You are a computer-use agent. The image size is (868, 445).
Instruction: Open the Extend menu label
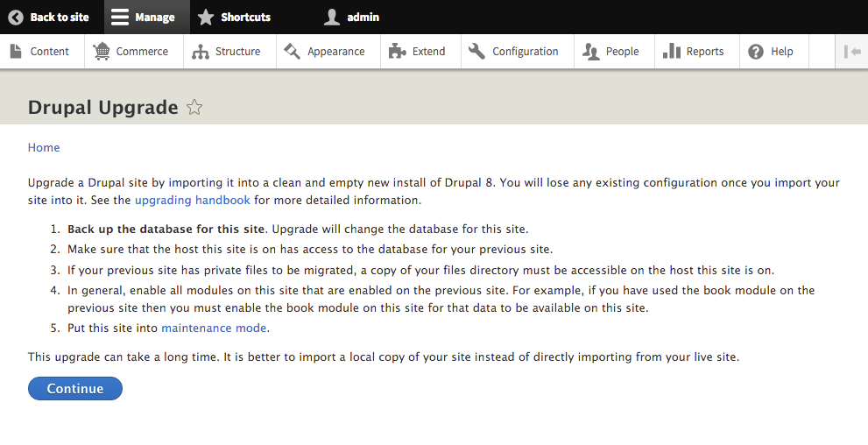[x=428, y=52]
